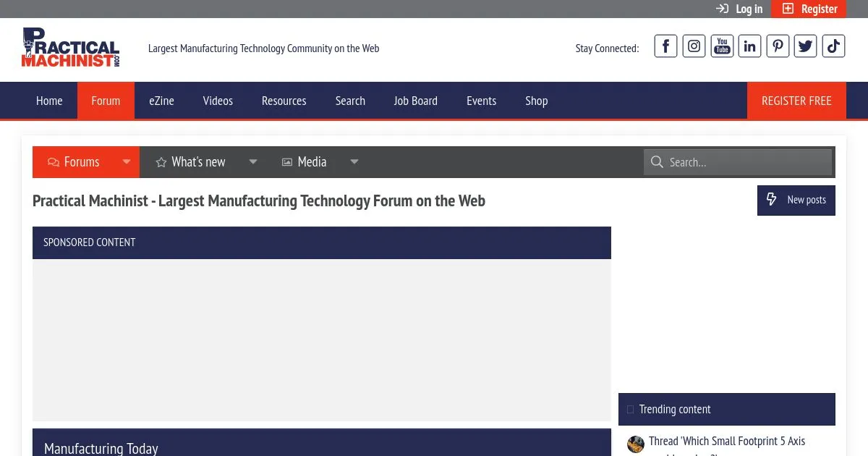Click the New posts button
The height and width of the screenshot is (456, 868).
(x=796, y=200)
